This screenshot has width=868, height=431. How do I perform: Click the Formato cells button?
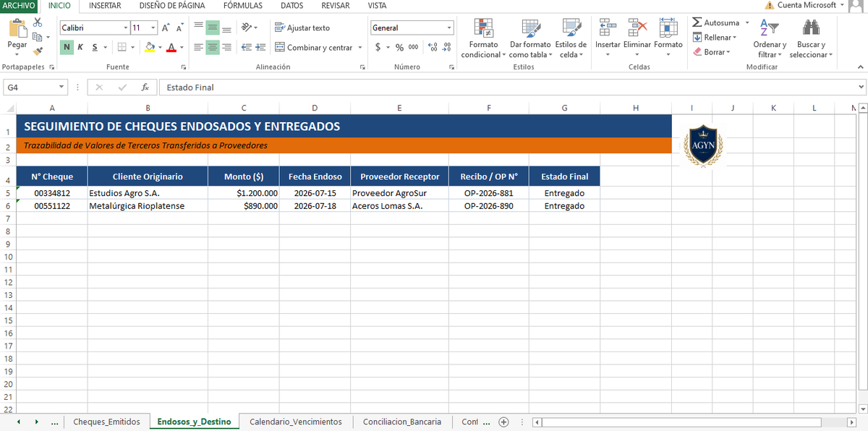point(668,38)
